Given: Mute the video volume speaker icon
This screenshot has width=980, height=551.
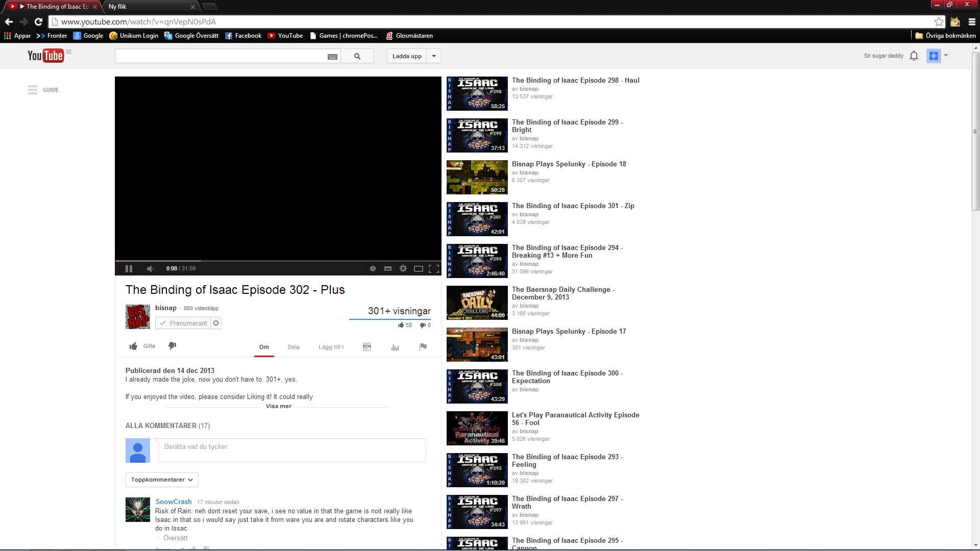Looking at the screenshot, I should pos(150,269).
